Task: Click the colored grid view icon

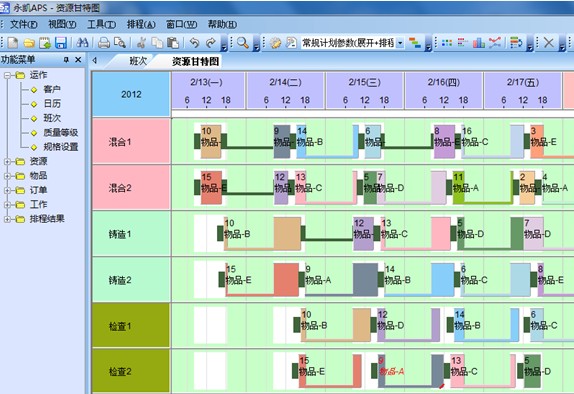Action: tap(447, 43)
